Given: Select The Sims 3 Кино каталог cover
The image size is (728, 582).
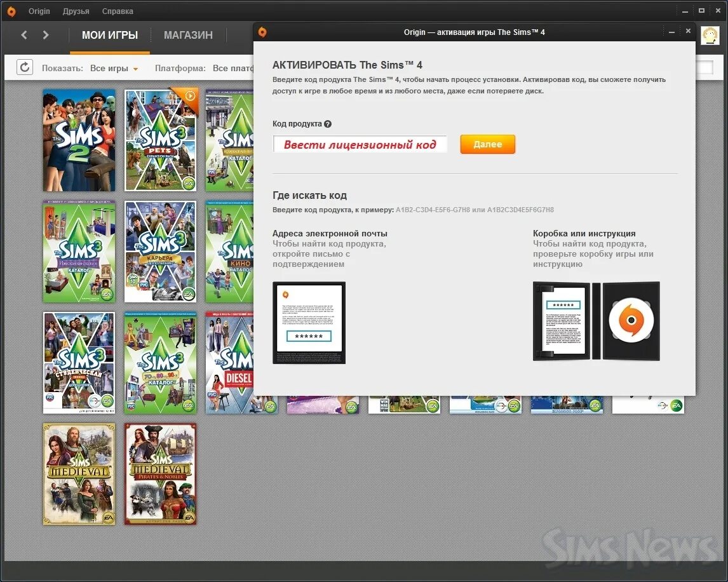Looking at the screenshot, I should 229,252.
